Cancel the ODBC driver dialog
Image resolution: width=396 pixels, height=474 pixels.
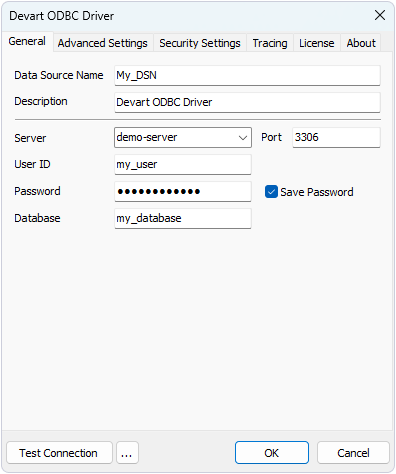pos(353,453)
